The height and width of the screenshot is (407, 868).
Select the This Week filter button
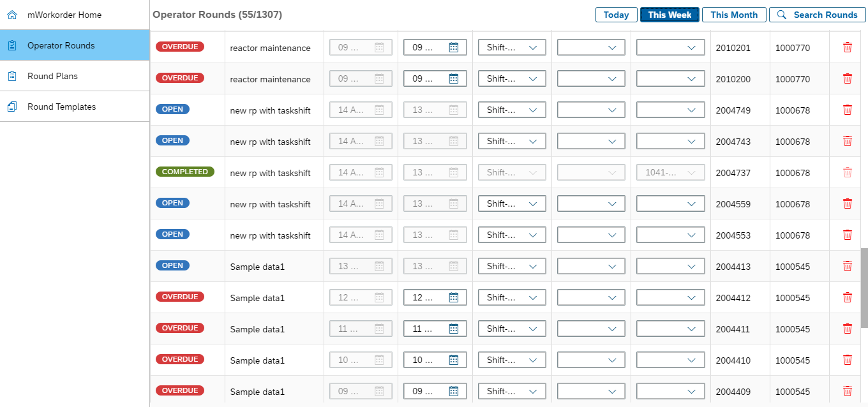click(670, 15)
